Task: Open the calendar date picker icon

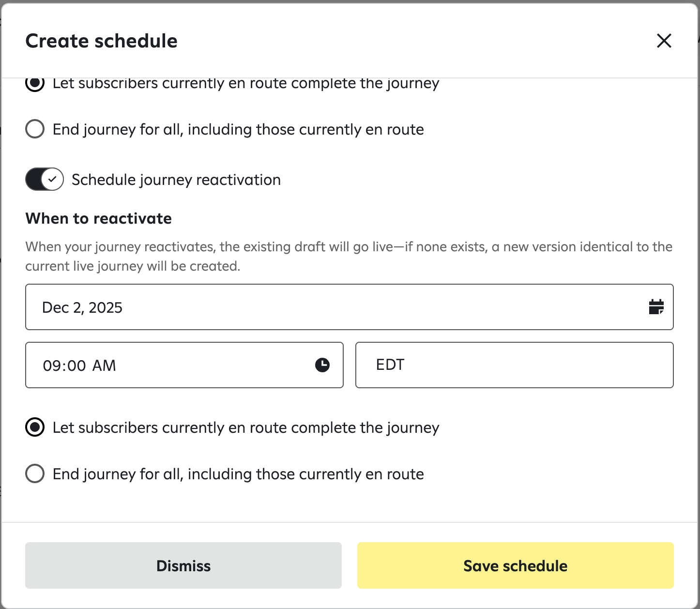Action: (656, 307)
